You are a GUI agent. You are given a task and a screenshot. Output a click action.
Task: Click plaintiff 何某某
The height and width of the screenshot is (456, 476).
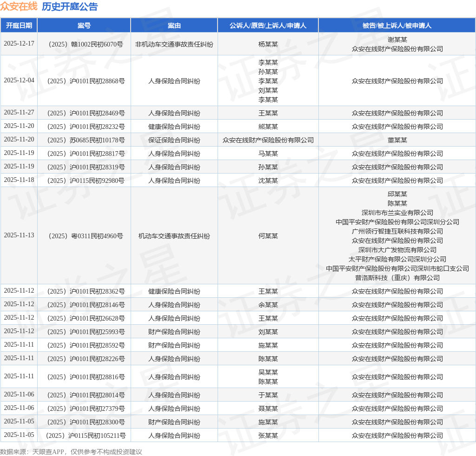click(x=268, y=236)
